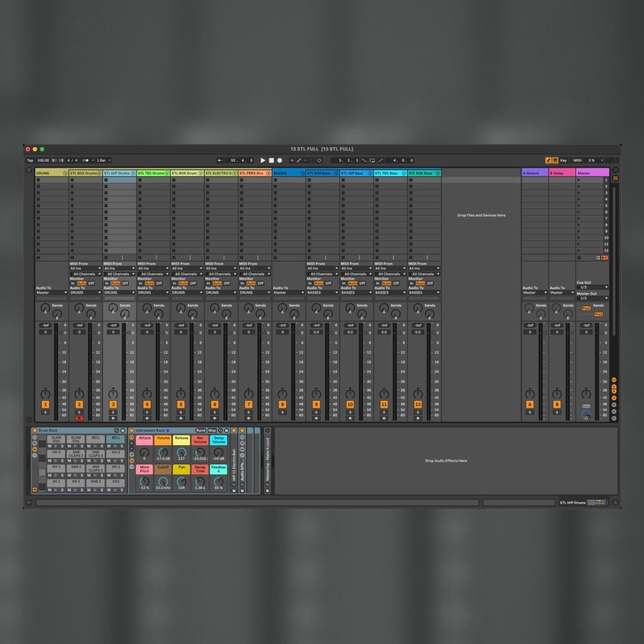Screen dimensions: 644x644
Task: Click Rand button on Instrument Rack
Action: pos(200,430)
